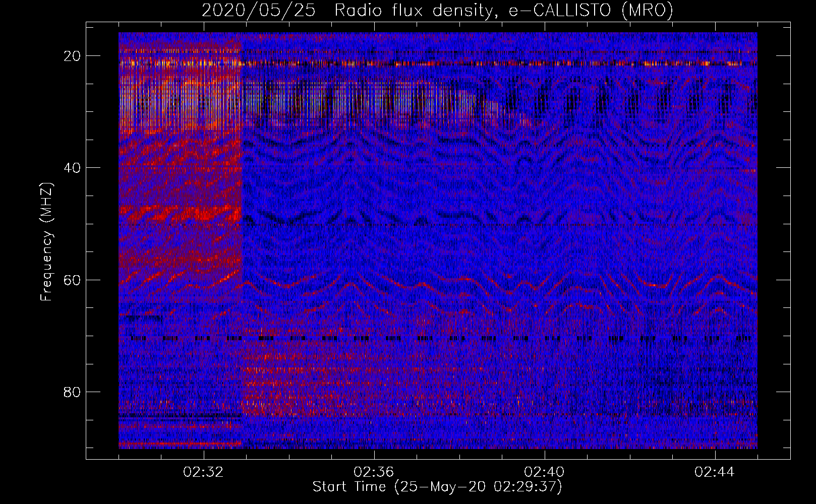Click the '80' frequency tick label
The width and height of the screenshot is (816, 504).
73,392
